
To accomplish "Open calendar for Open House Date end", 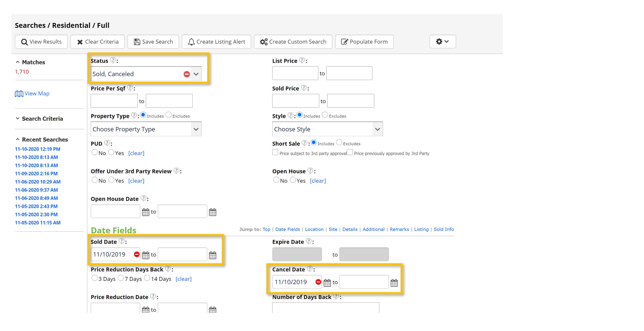I will (213, 212).
